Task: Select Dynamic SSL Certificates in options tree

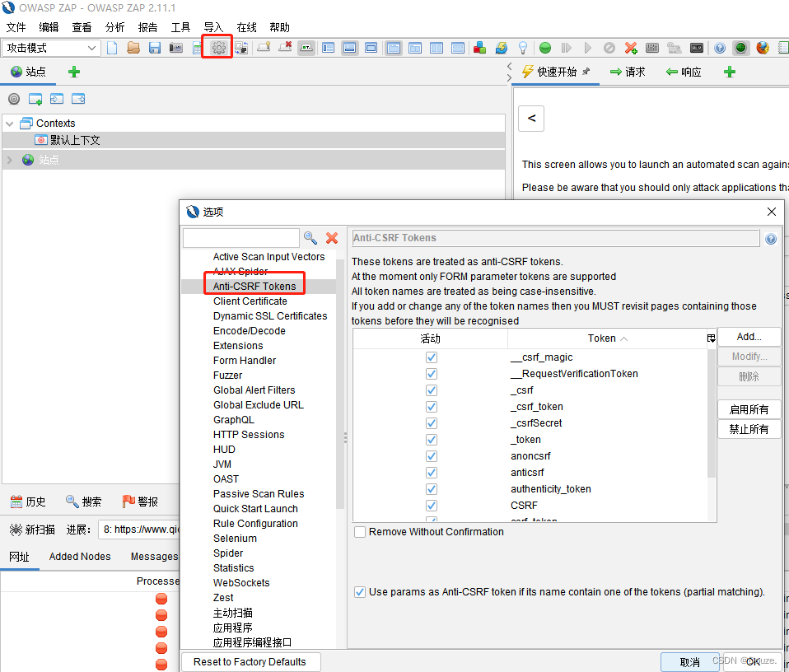Action: pos(270,316)
